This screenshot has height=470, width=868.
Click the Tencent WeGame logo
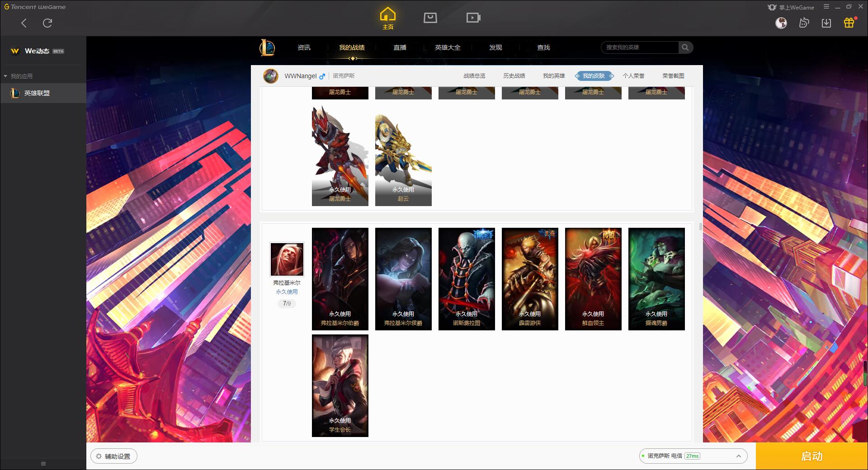point(35,7)
